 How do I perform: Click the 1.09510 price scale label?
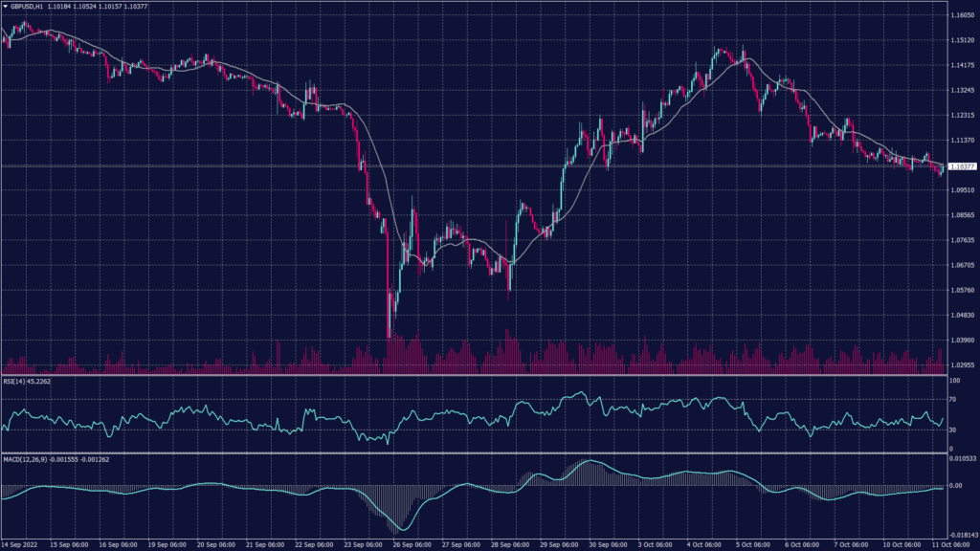(962, 189)
